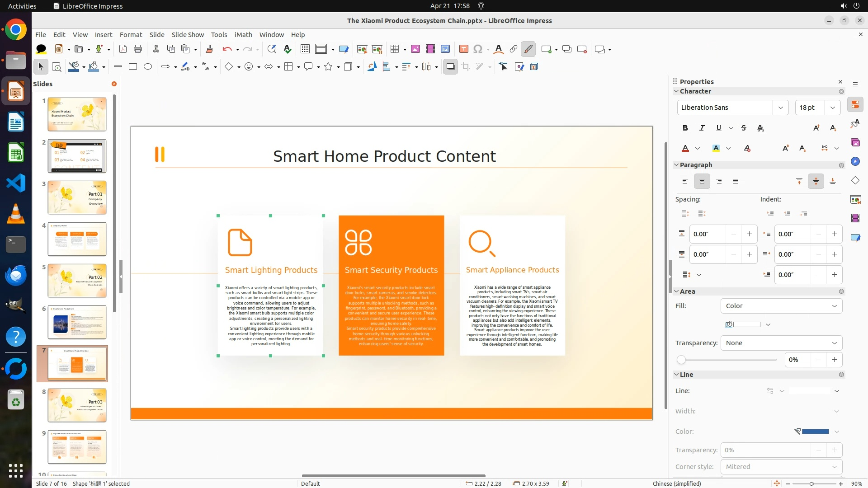Select slide 5 thumbnail
Viewport: 868px width, 488px height.
coord(77,281)
